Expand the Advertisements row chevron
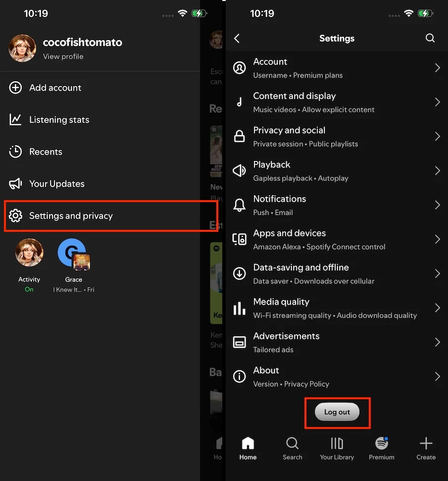This screenshot has width=448, height=481. tap(437, 342)
